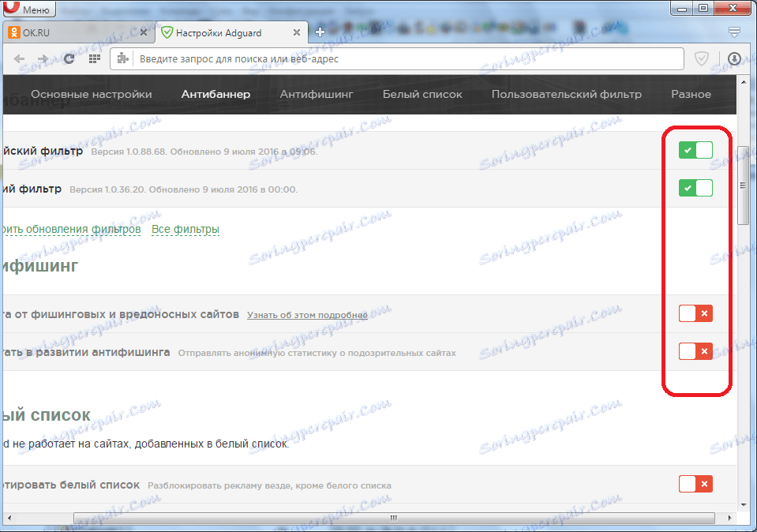Click the OK.RU tab favicon

14,32
